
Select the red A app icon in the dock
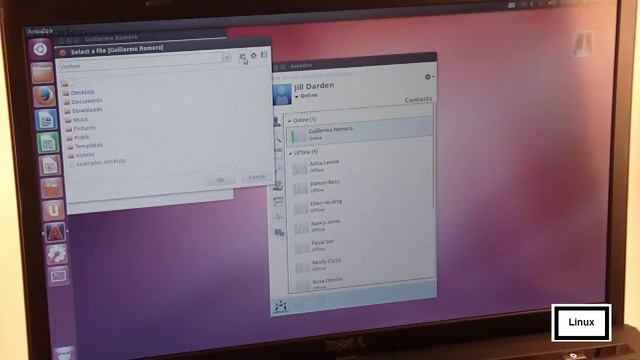[55, 233]
